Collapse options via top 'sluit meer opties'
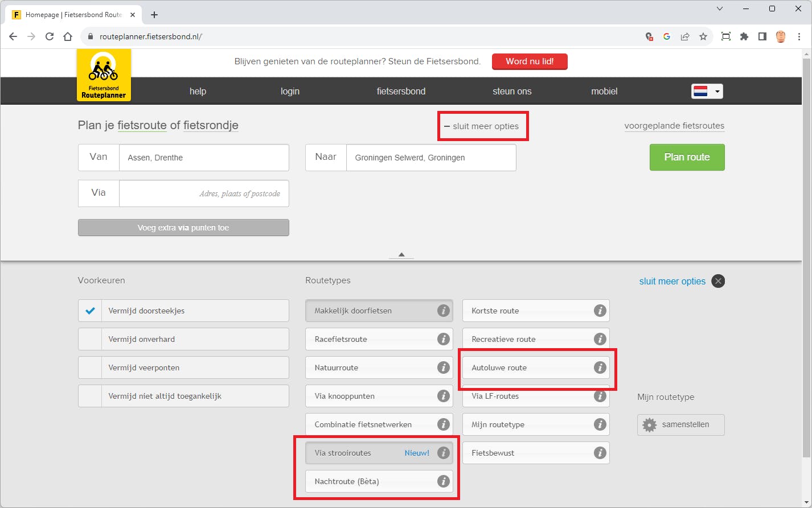The height and width of the screenshot is (508, 812). point(482,126)
